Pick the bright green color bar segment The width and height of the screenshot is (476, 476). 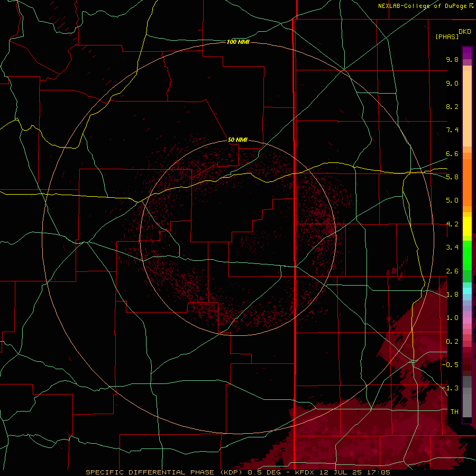click(467, 255)
